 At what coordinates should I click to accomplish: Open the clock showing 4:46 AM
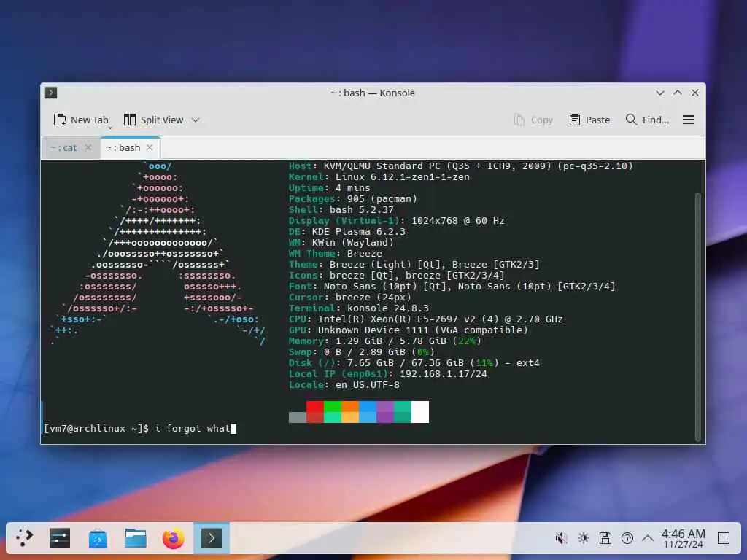[x=683, y=539]
